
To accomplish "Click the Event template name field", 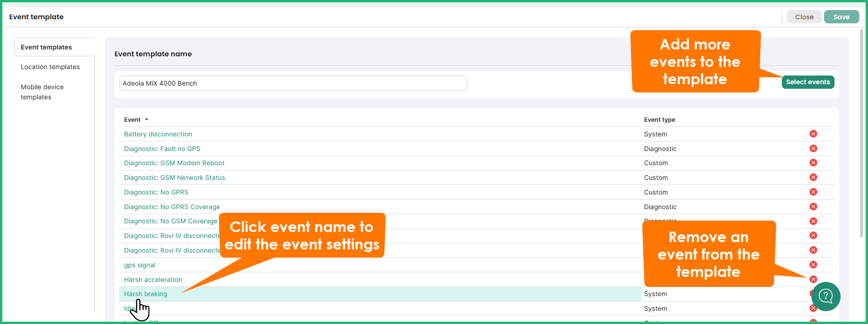I will [x=293, y=83].
